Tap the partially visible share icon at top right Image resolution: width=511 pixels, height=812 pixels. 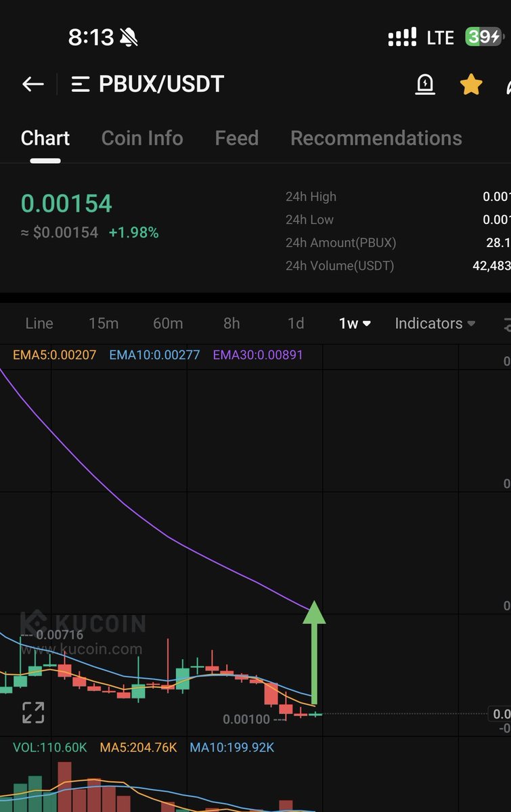508,84
